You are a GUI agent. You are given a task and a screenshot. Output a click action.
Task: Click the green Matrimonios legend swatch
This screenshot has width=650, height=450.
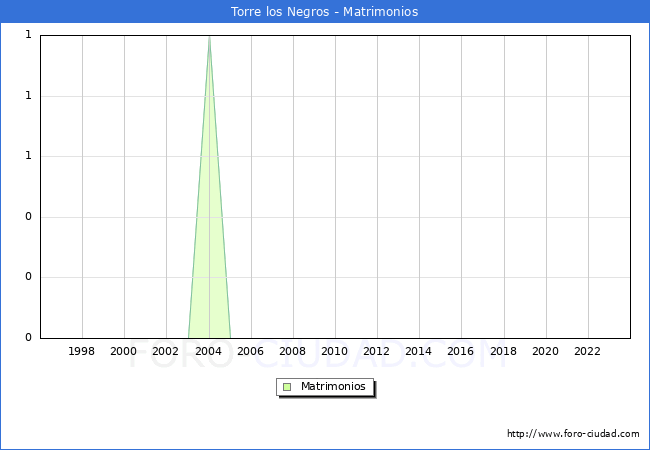click(x=287, y=387)
